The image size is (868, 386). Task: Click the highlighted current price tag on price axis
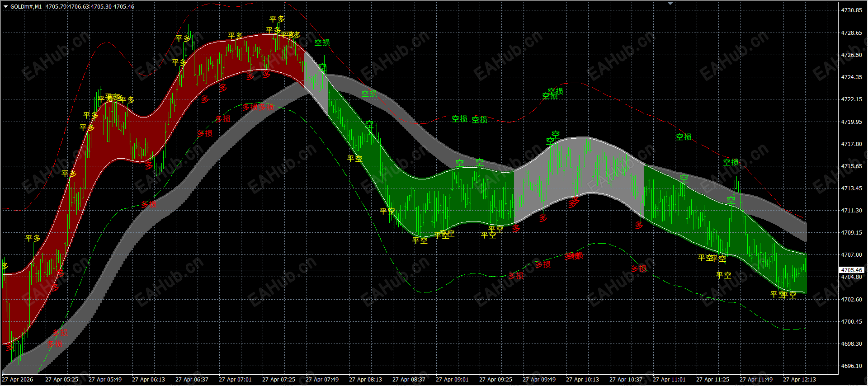[852, 270]
